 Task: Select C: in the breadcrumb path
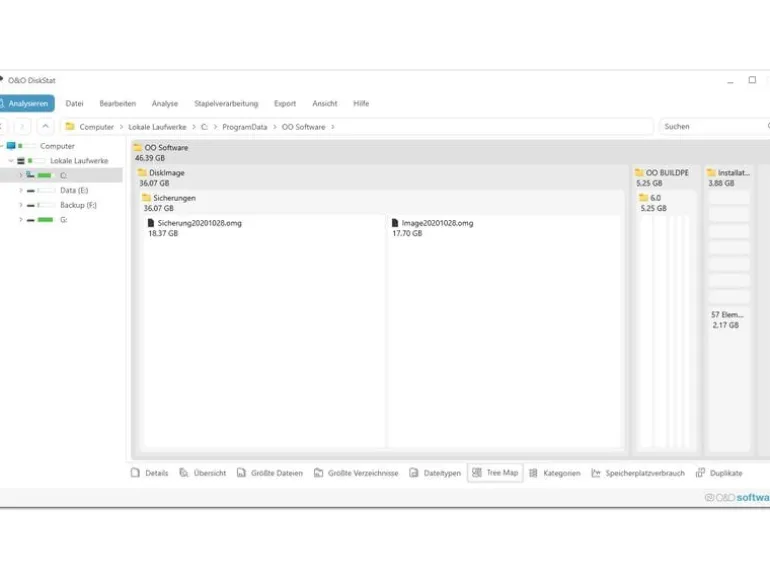204,127
